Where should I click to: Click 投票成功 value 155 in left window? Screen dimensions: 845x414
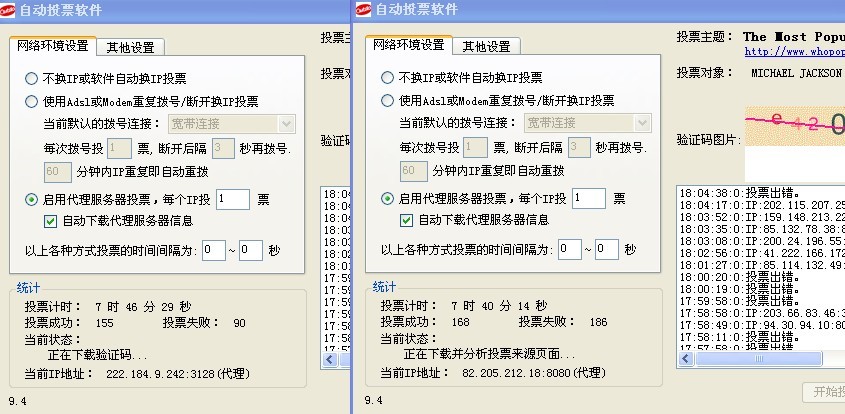105,323
